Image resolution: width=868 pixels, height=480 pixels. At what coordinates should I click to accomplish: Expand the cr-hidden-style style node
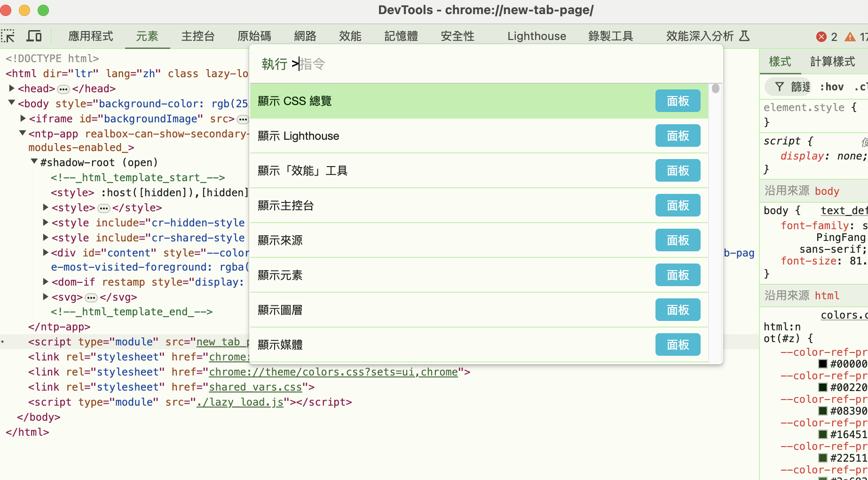[46, 222]
